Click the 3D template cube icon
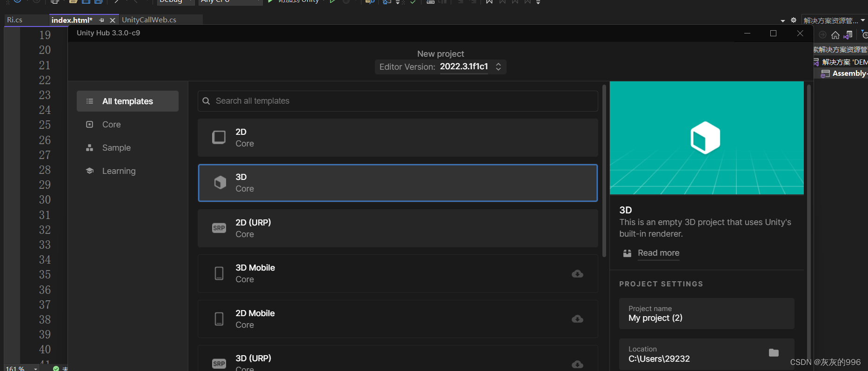Image resolution: width=868 pixels, height=371 pixels. tap(220, 183)
